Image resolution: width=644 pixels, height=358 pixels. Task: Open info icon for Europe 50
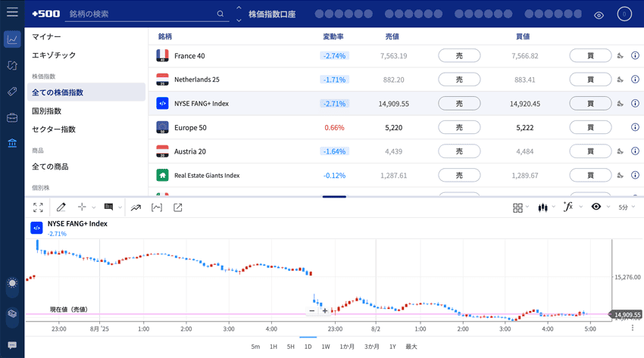(635, 127)
